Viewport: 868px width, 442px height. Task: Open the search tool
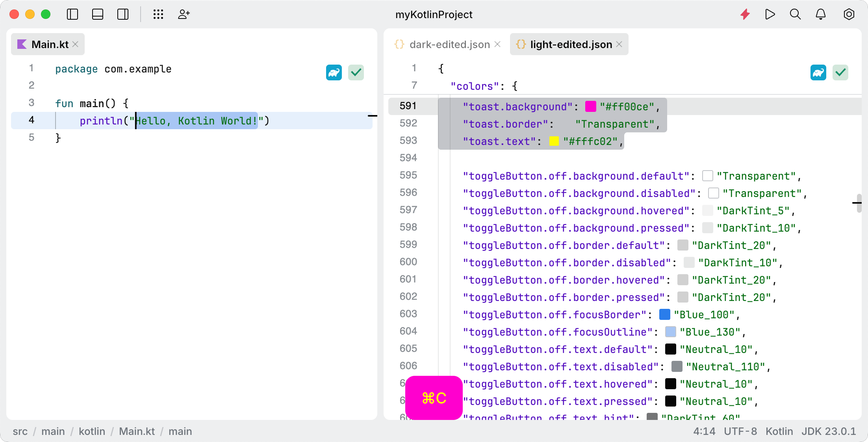point(795,14)
